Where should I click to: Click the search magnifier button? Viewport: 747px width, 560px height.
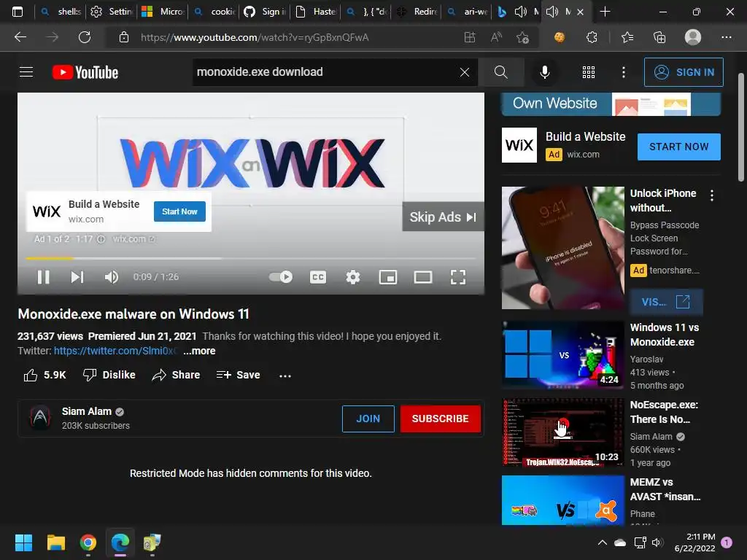tap(500, 72)
